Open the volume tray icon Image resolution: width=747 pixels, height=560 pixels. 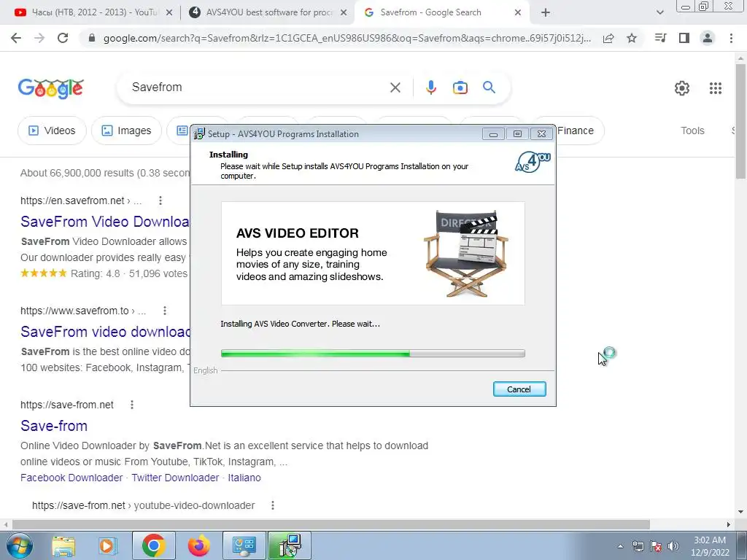coord(673,546)
